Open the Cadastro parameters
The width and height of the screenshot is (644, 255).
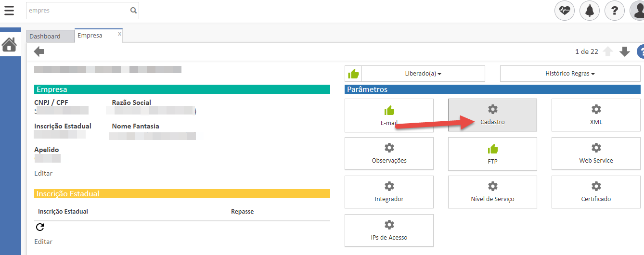492,115
